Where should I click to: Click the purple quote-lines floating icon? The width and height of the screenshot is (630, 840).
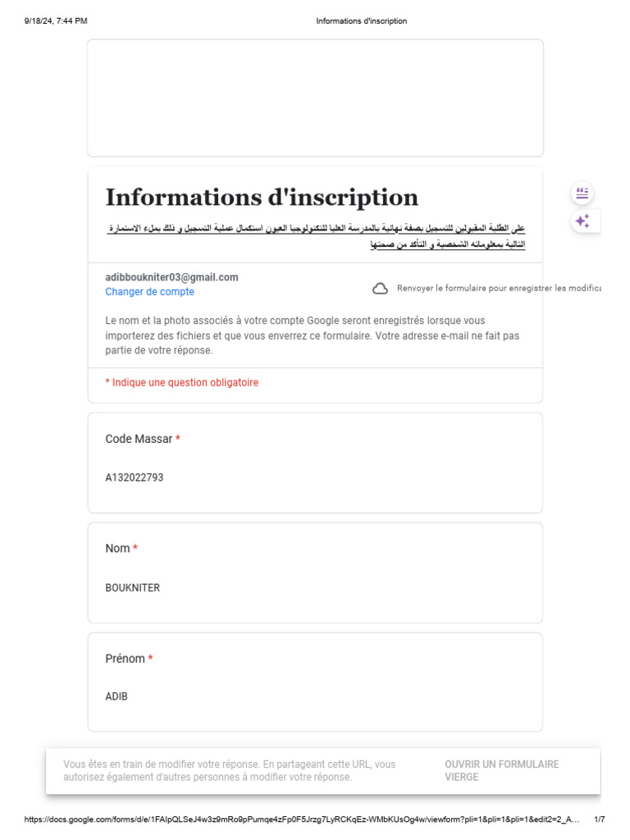(582, 194)
